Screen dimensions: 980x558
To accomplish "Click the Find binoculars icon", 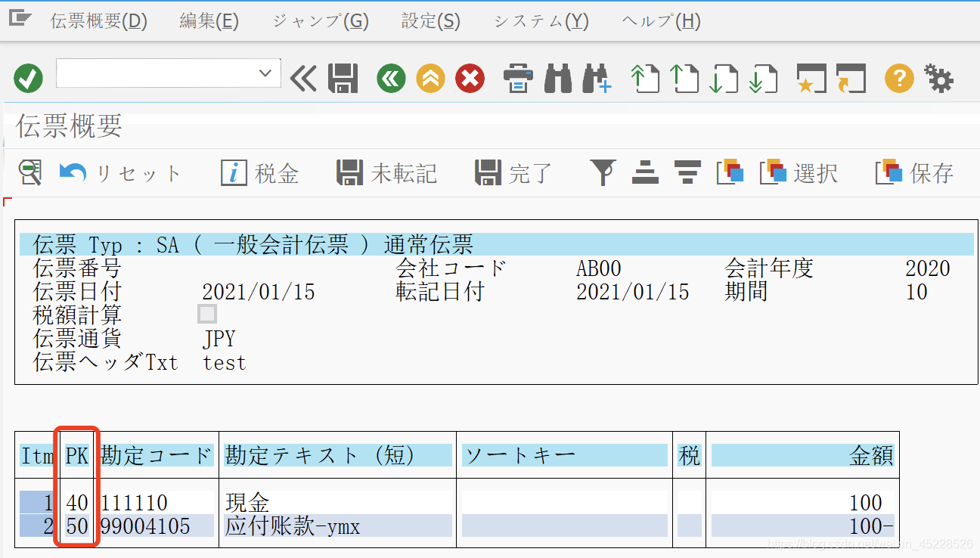I will (558, 78).
